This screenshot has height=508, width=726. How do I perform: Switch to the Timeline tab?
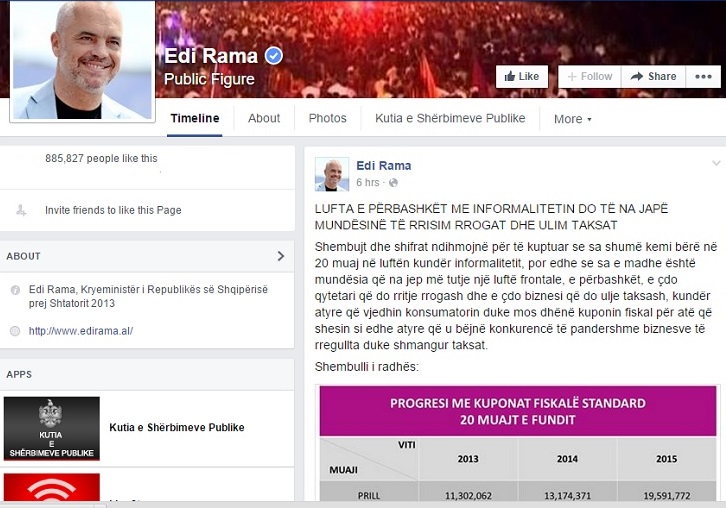[194, 119]
